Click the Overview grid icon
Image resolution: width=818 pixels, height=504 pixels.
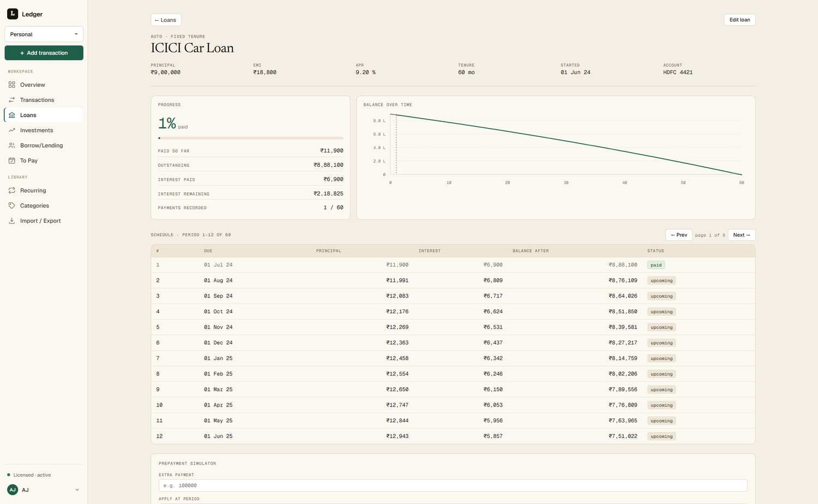point(12,85)
